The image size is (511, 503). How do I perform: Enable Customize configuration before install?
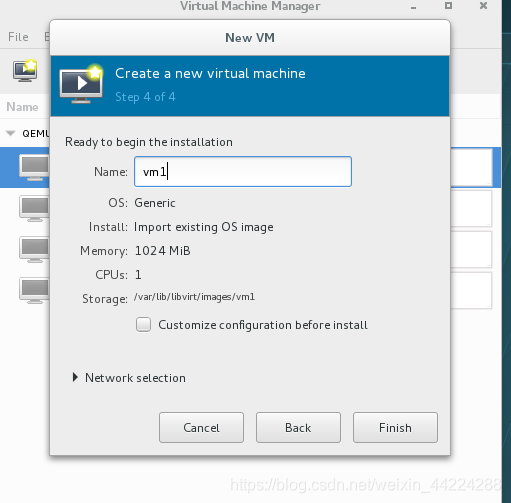[143, 324]
